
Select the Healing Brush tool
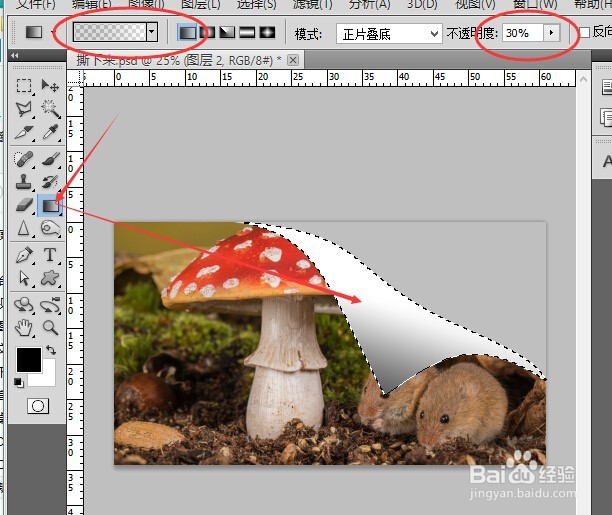coord(24,159)
